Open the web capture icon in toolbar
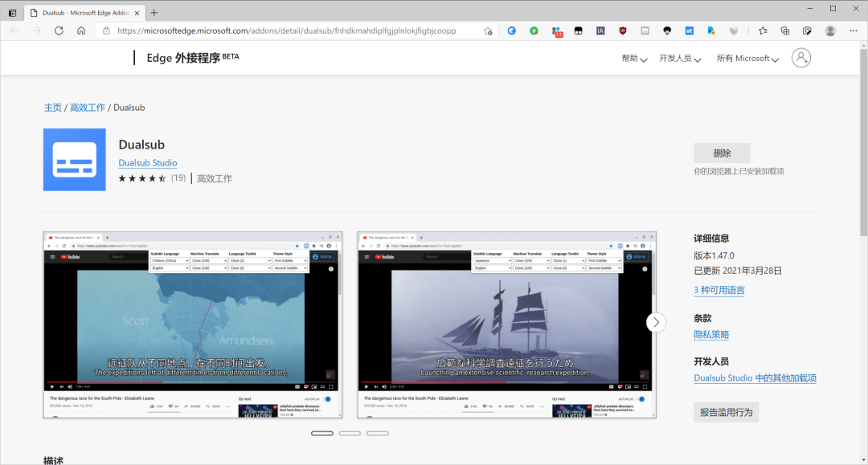 coord(807,31)
